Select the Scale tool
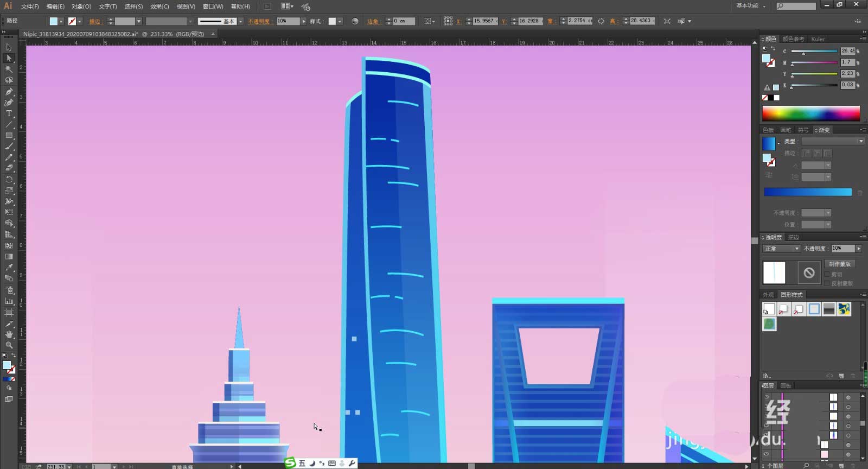Image resolution: width=868 pixels, height=469 pixels. 9,191
